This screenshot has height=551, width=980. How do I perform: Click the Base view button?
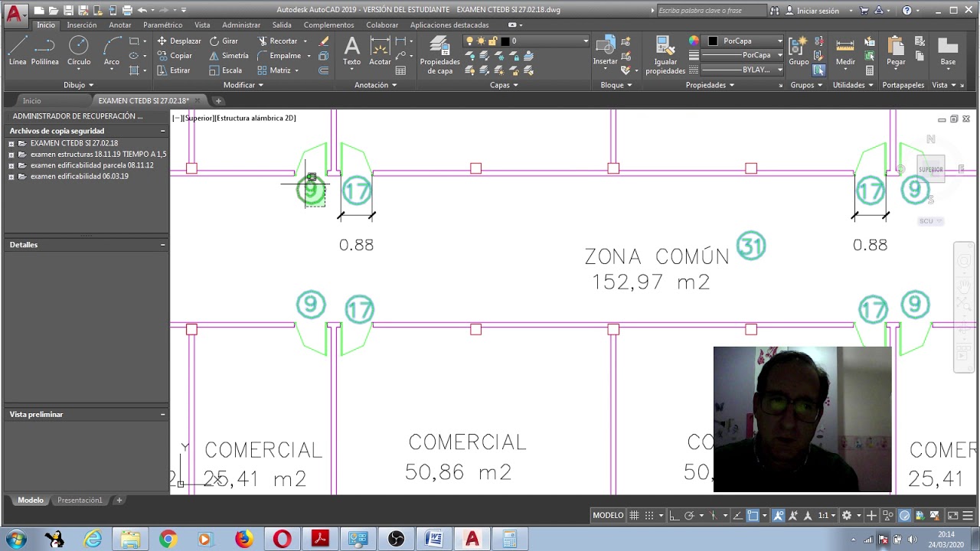(x=948, y=51)
